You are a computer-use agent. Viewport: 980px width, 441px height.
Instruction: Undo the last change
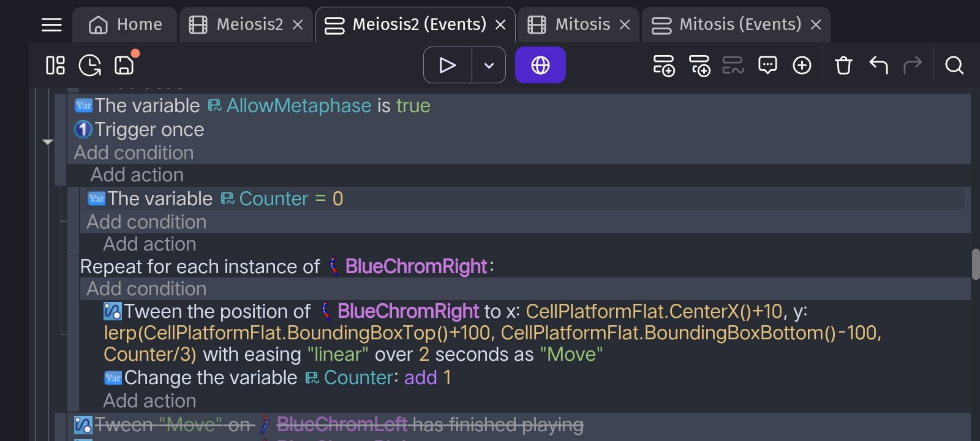click(x=878, y=65)
